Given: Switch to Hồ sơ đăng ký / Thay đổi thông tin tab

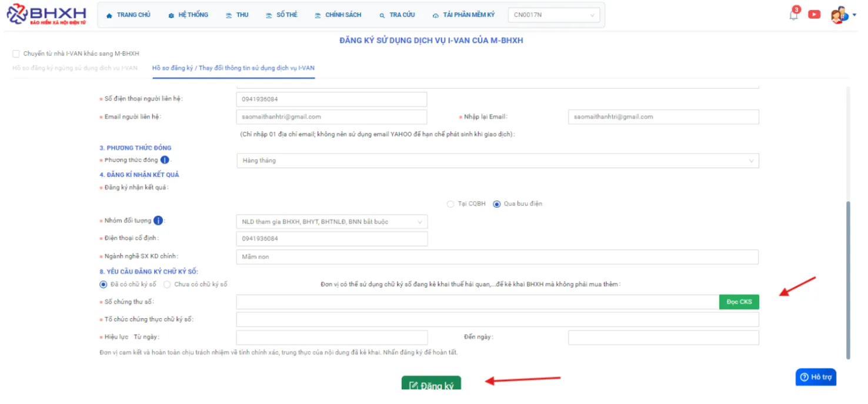Looking at the screenshot, I should pyautogui.click(x=233, y=68).
